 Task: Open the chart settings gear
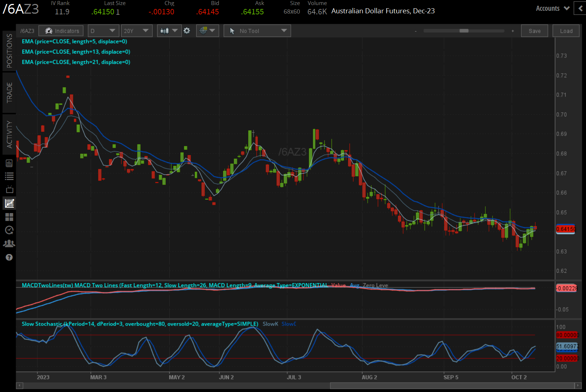click(x=187, y=31)
